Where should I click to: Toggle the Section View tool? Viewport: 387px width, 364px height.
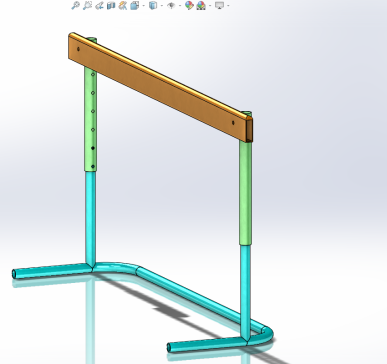point(111,5)
